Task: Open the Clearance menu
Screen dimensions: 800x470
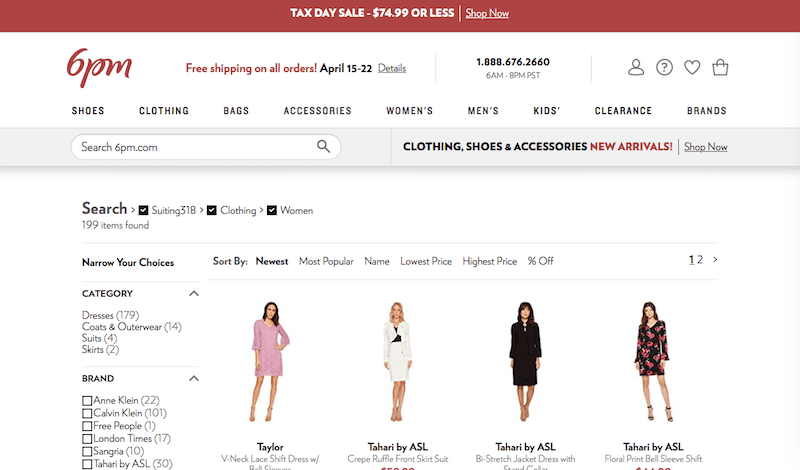Action: [x=623, y=111]
